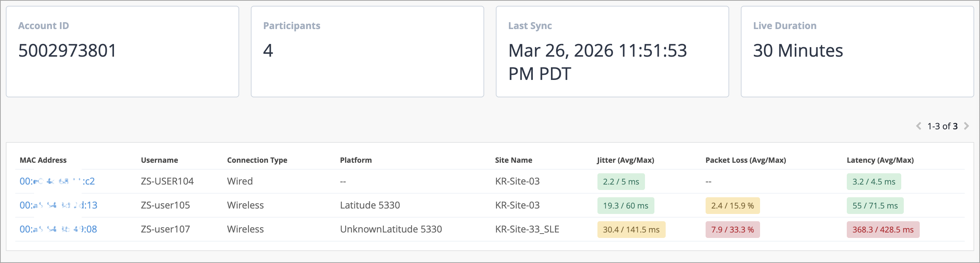Click the green 2.2 / 5 ms jitter badge

click(621, 182)
